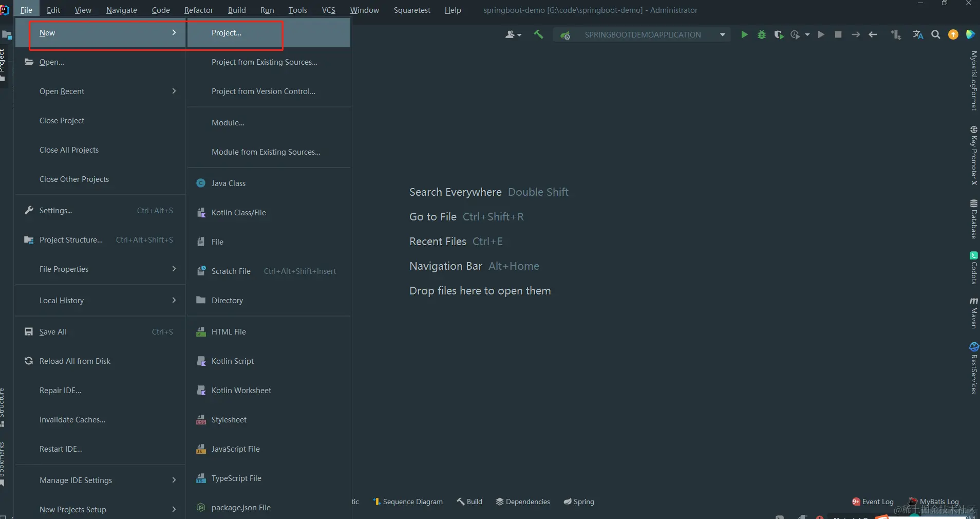Click Save All

100,332
